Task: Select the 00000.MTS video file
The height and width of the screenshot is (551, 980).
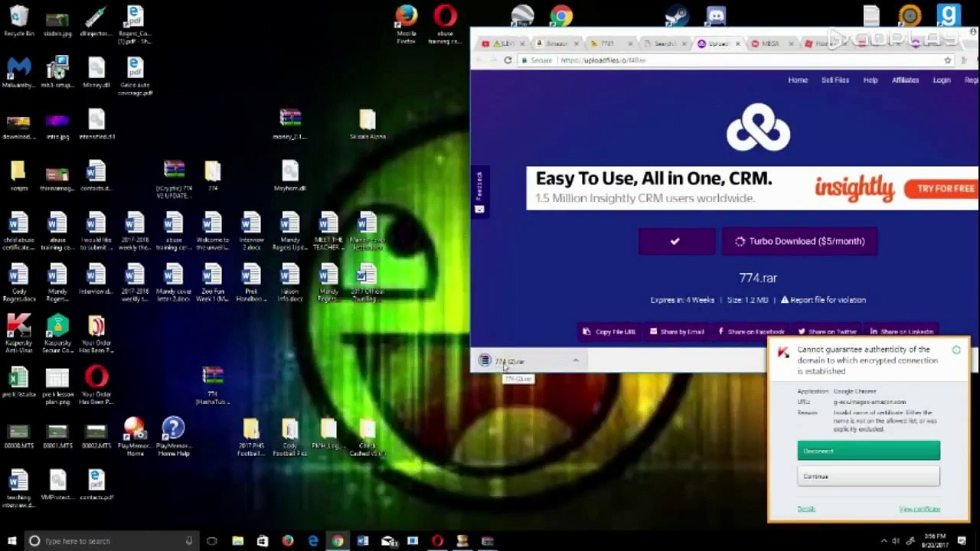Action: pyautogui.click(x=18, y=436)
